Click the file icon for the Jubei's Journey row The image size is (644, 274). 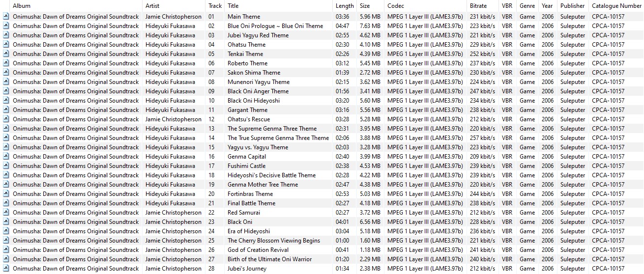(x=6, y=269)
